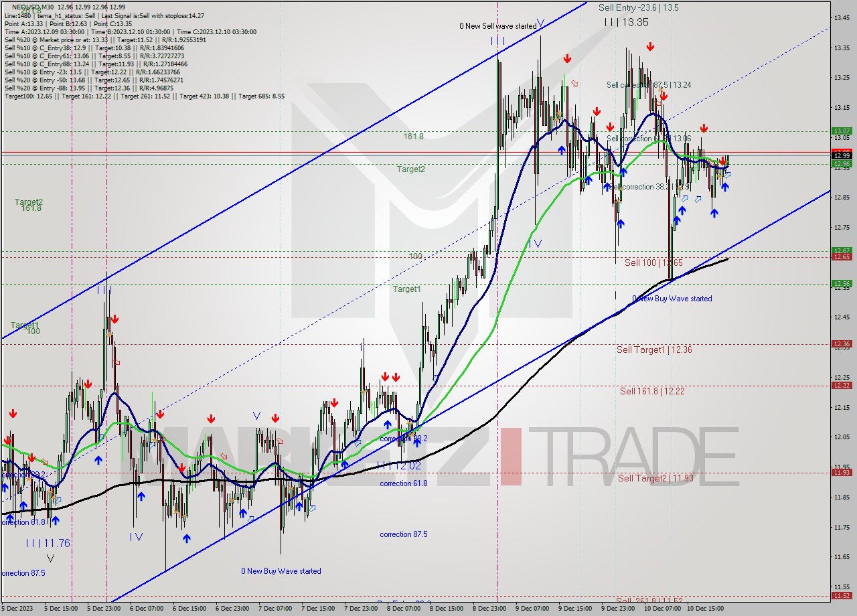Click the '6 Dec 15:00' time axis label
857x616 pixels.
tap(190, 609)
